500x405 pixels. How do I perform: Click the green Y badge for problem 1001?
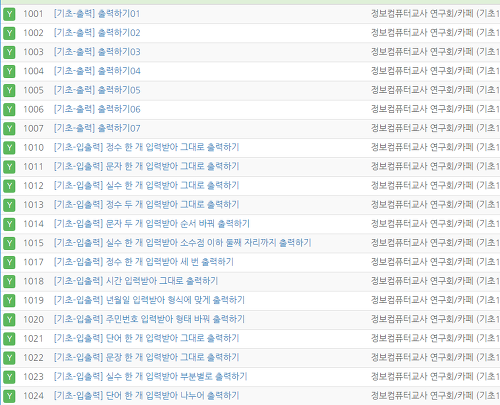(x=9, y=14)
